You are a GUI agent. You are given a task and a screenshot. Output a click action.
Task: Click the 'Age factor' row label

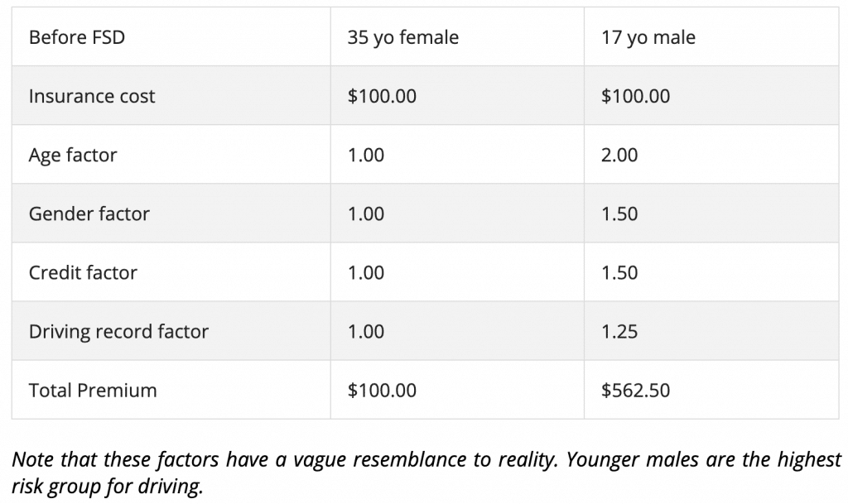coord(73,155)
